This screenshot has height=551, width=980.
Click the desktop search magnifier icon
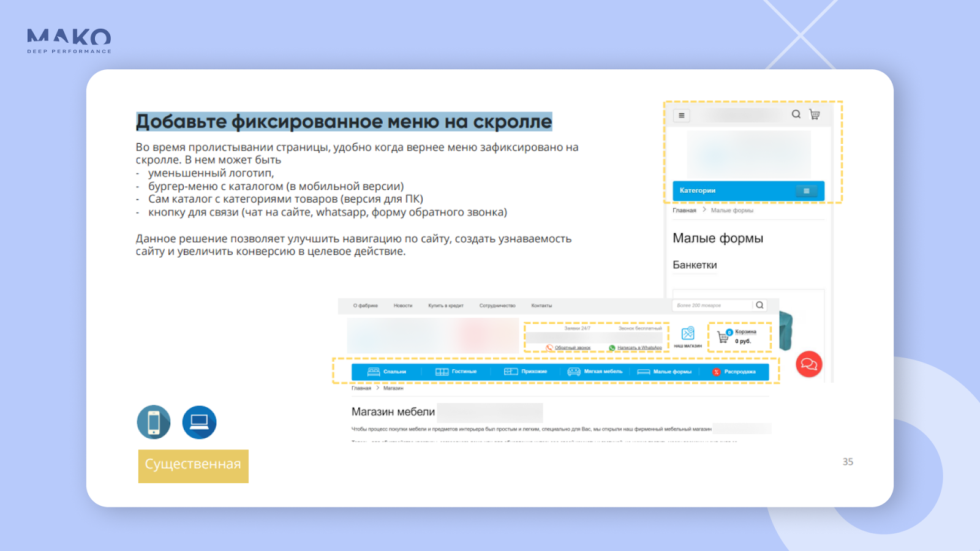coord(759,305)
